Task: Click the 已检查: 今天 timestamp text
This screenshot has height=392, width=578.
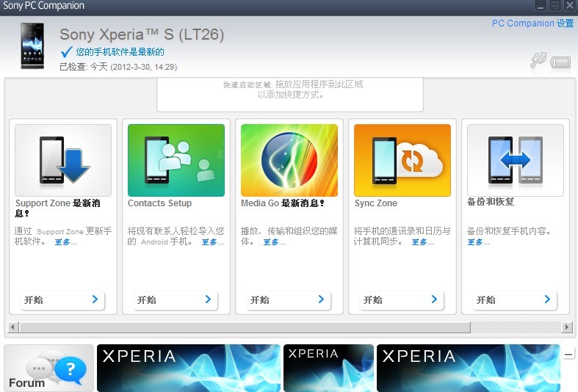Action: 118,67
